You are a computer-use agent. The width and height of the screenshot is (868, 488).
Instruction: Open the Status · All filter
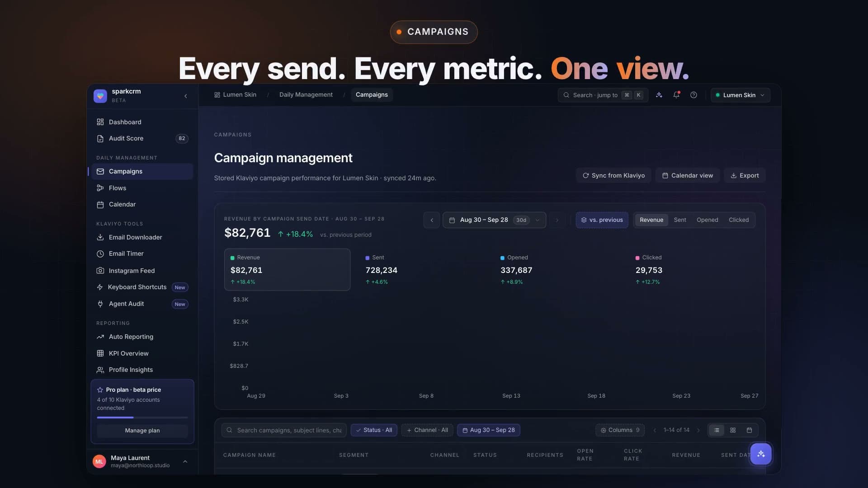[374, 430]
